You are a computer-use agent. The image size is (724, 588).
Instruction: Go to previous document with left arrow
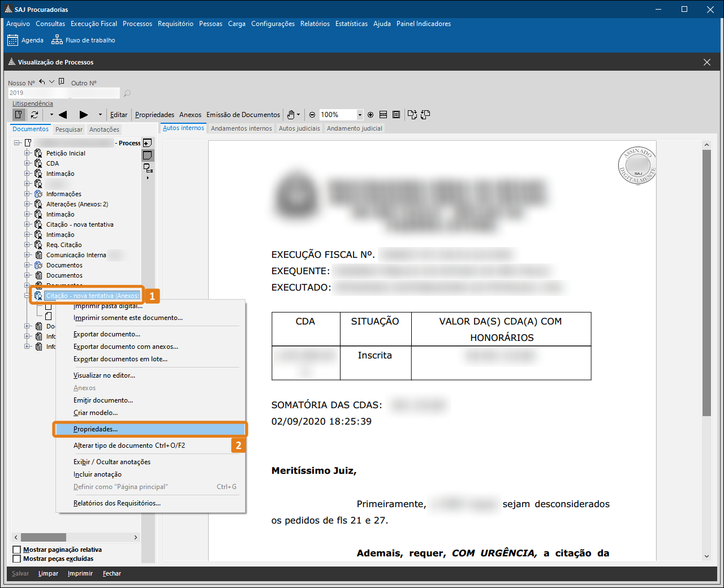click(63, 115)
